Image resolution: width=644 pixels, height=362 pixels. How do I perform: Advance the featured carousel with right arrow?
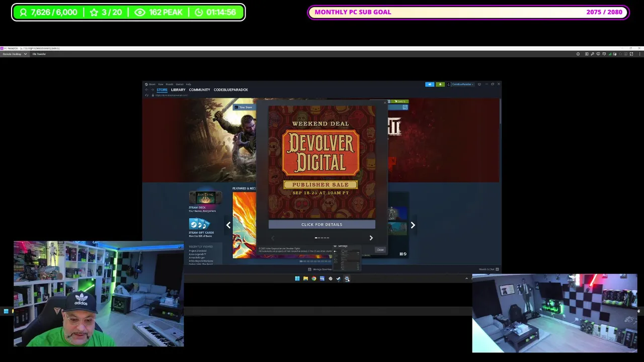point(413,225)
